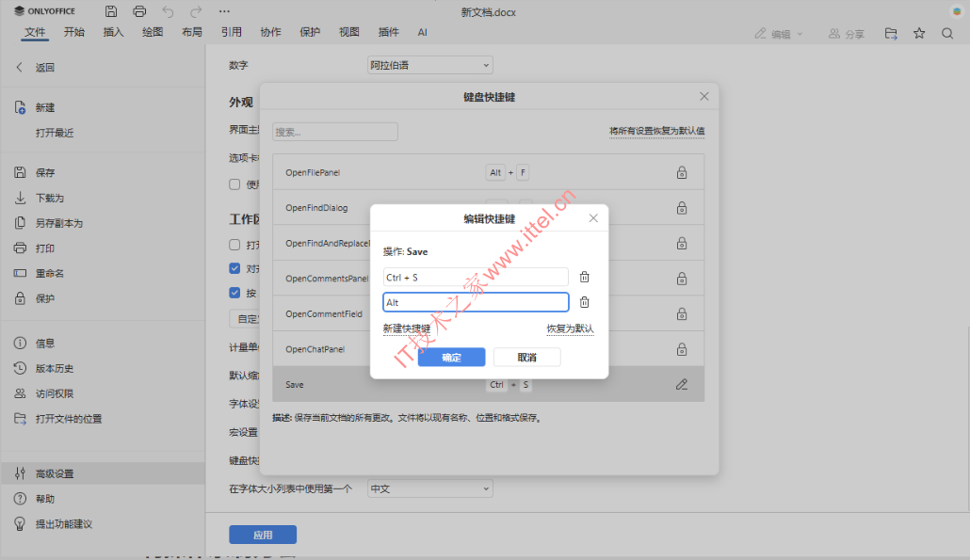This screenshot has height=560, width=970.
Task: Delete the Ctrl + S shortcut entry
Action: [584, 277]
